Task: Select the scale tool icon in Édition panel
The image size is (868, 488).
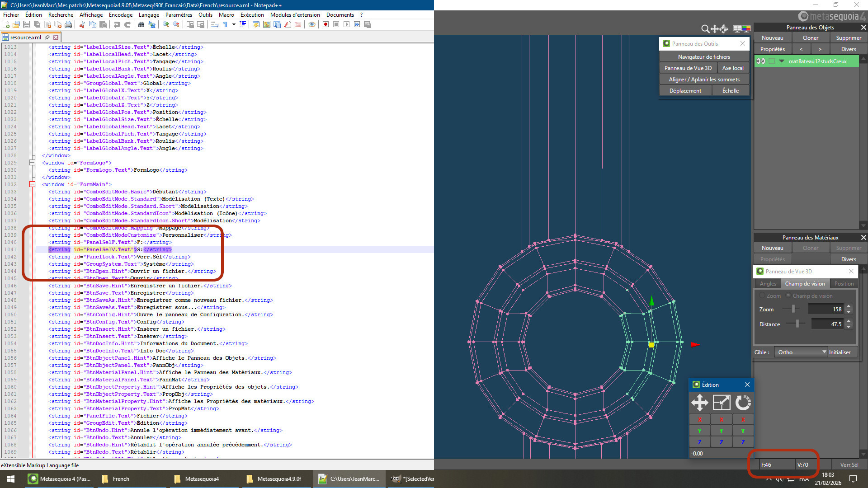Action: point(721,402)
